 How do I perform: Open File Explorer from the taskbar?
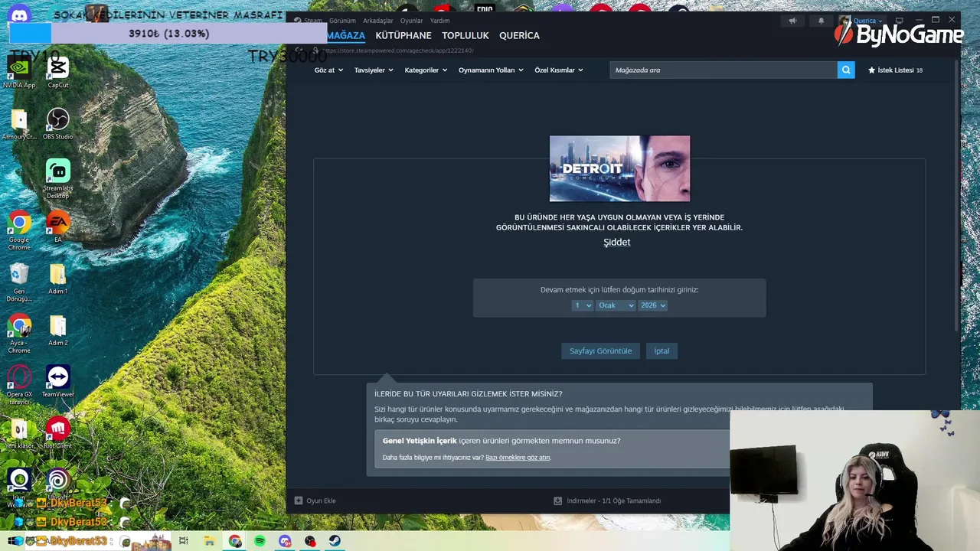coord(209,541)
